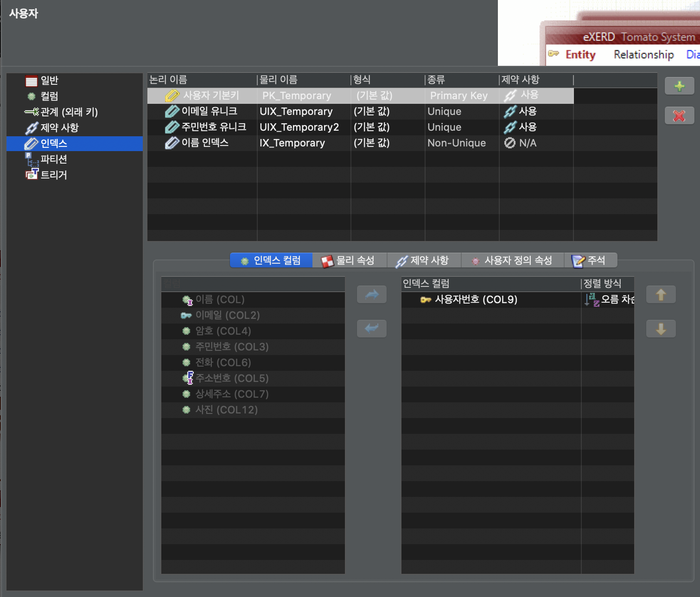Move index column up with arrow button
This screenshot has height=597, width=700.
click(x=661, y=294)
